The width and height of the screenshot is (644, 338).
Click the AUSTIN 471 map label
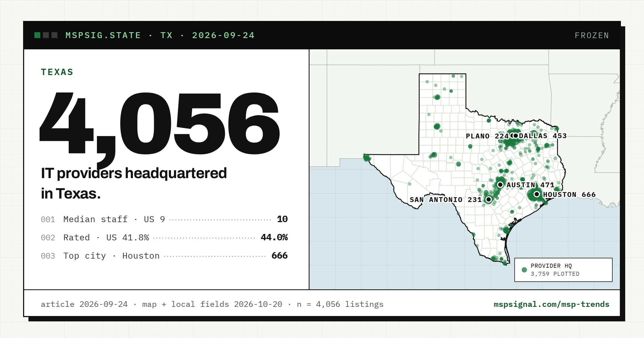(x=530, y=185)
